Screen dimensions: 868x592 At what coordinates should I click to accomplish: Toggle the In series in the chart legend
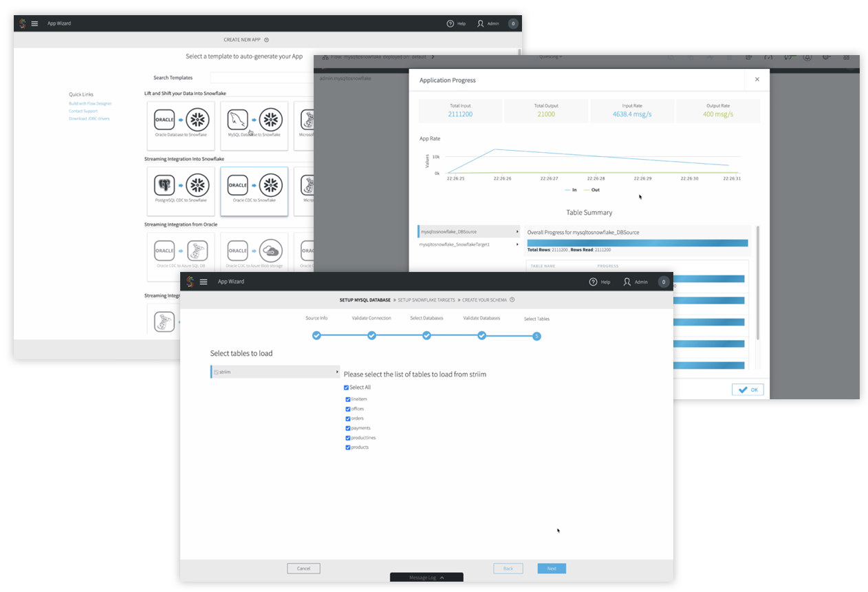coord(571,190)
